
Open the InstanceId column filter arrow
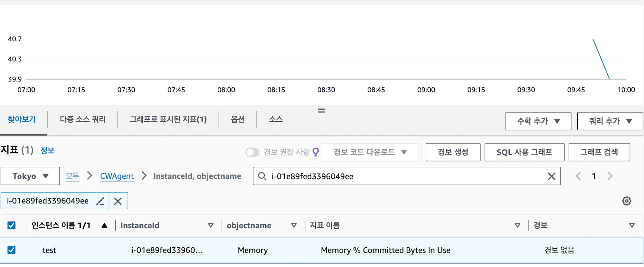[211, 225]
